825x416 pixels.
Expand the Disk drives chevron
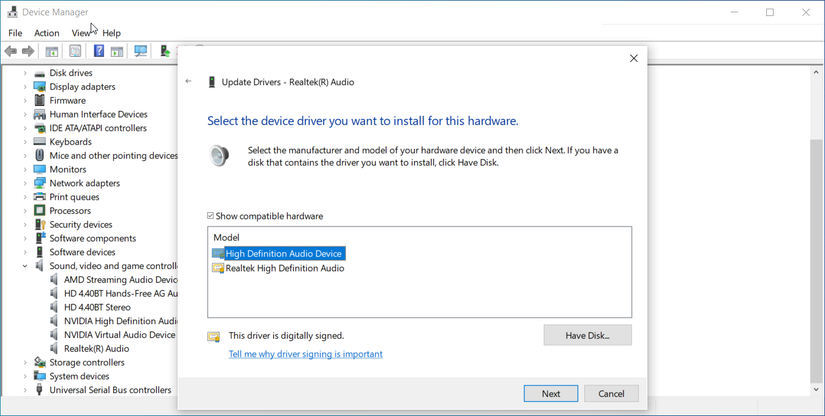(25, 73)
